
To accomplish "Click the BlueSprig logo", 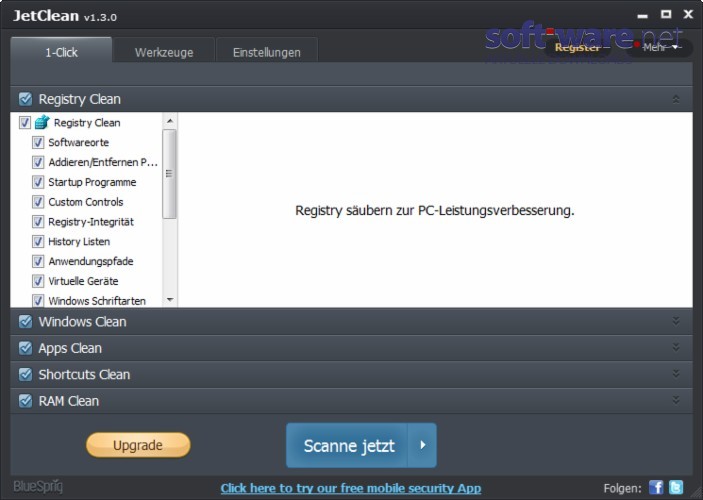I will tap(38, 487).
